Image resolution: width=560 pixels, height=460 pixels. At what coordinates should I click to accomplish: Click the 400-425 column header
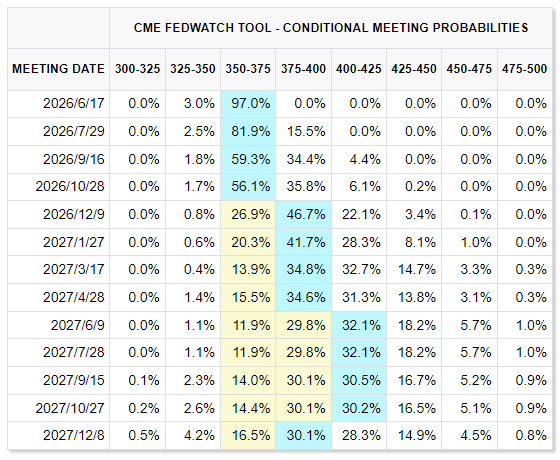click(359, 69)
